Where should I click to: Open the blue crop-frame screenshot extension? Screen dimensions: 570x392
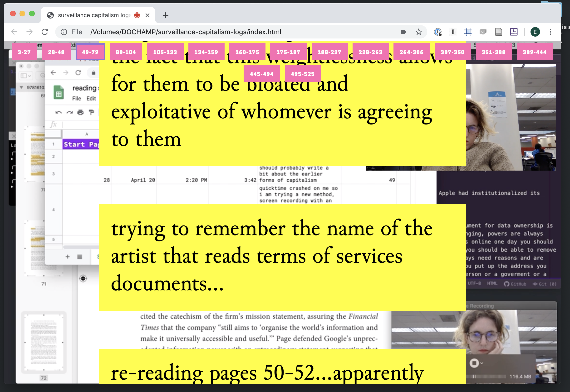tap(468, 32)
